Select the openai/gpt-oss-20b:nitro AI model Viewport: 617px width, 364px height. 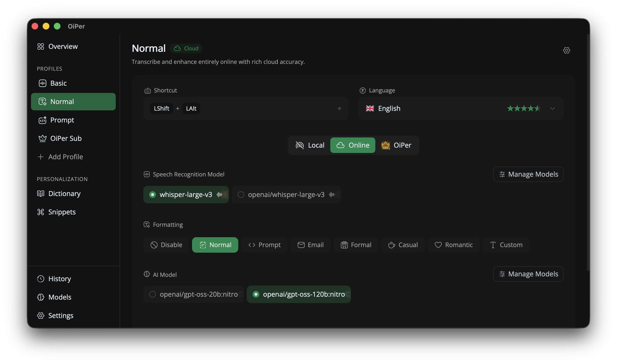click(193, 294)
